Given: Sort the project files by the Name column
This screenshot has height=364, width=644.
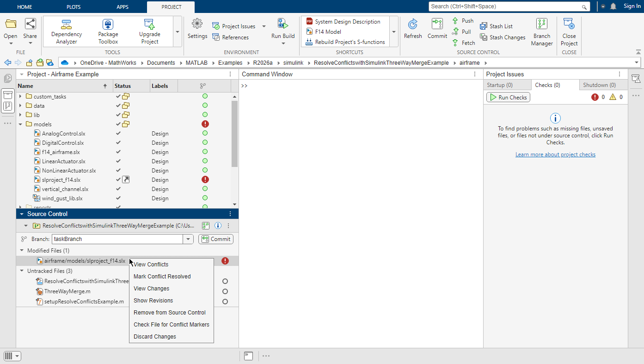Looking at the screenshot, I should coord(65,86).
